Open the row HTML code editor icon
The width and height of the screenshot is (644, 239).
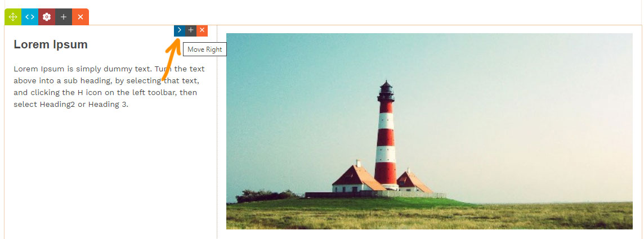(x=30, y=17)
